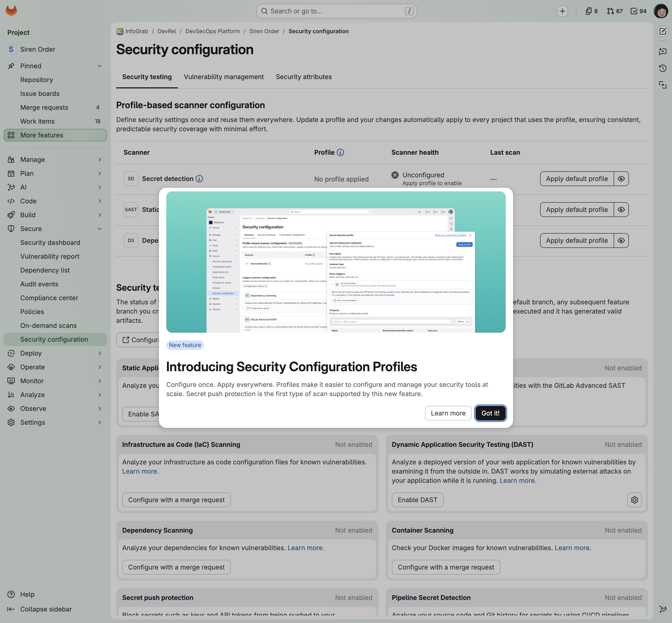Dismiss the dialog with Got it!
The height and width of the screenshot is (623, 672).
click(x=490, y=413)
